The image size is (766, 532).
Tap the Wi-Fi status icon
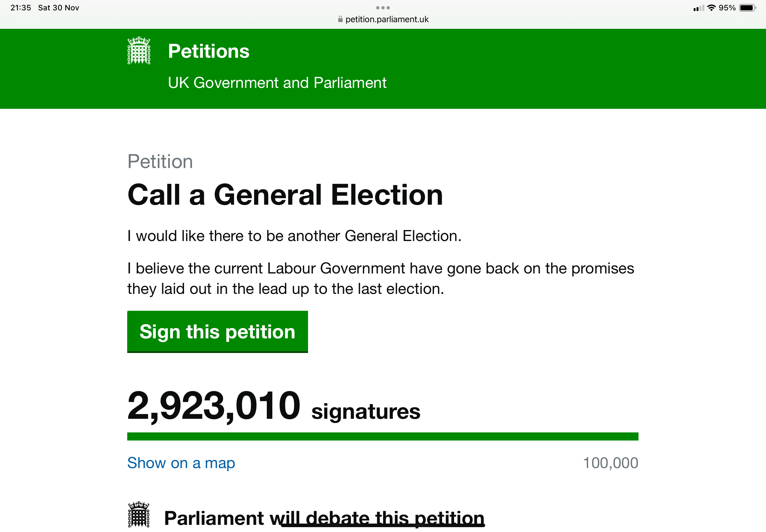click(x=711, y=8)
